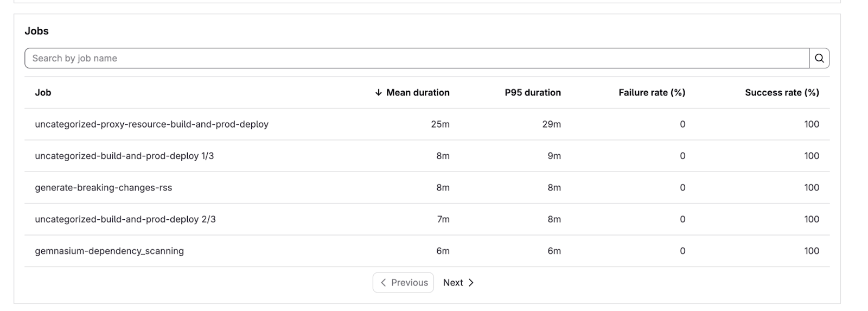Click the Mean duration column header text
The height and width of the screenshot is (311, 868).
[x=418, y=93]
